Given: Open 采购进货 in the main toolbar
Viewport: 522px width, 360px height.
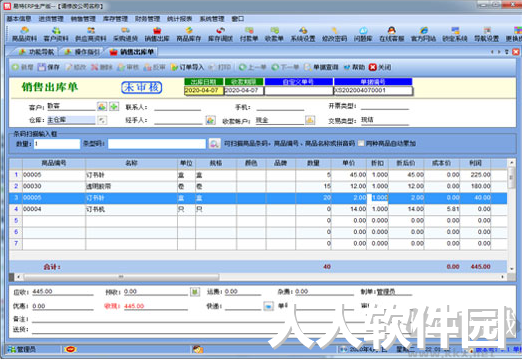Looking at the screenshot, I should point(125,34).
